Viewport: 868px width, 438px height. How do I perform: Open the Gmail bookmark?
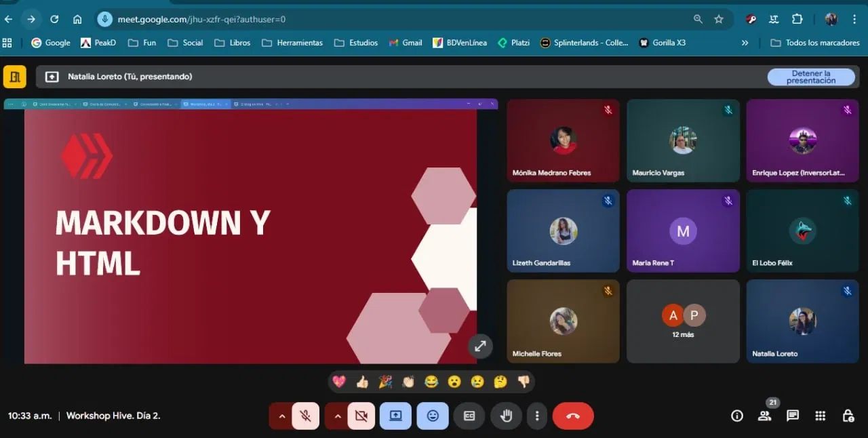(x=406, y=43)
